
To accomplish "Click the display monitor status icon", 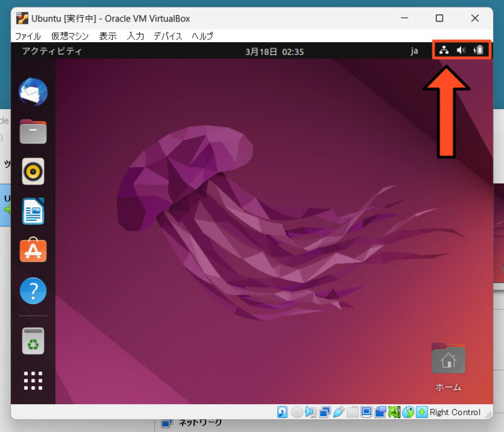I will [x=366, y=412].
